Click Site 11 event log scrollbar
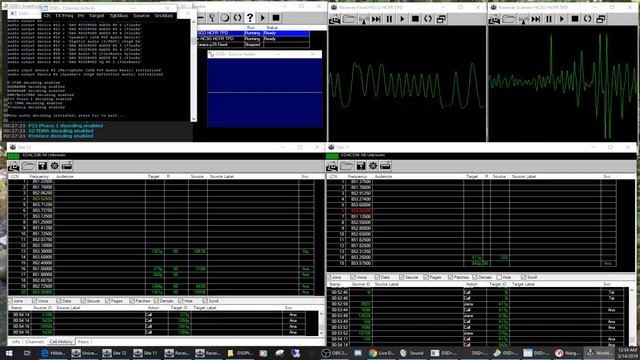 (632, 317)
